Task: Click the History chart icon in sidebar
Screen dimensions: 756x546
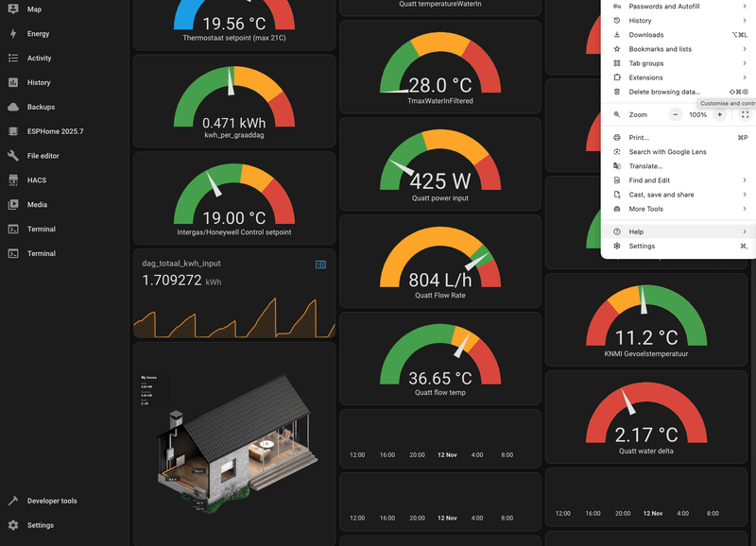Action: click(x=13, y=82)
